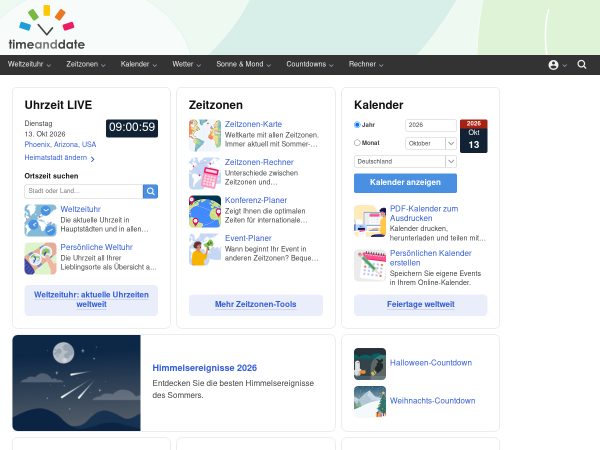Image resolution: width=600 pixels, height=450 pixels.
Task: Open PDF-Kalender zum Ausdrucken link
Action: pyautogui.click(x=424, y=214)
